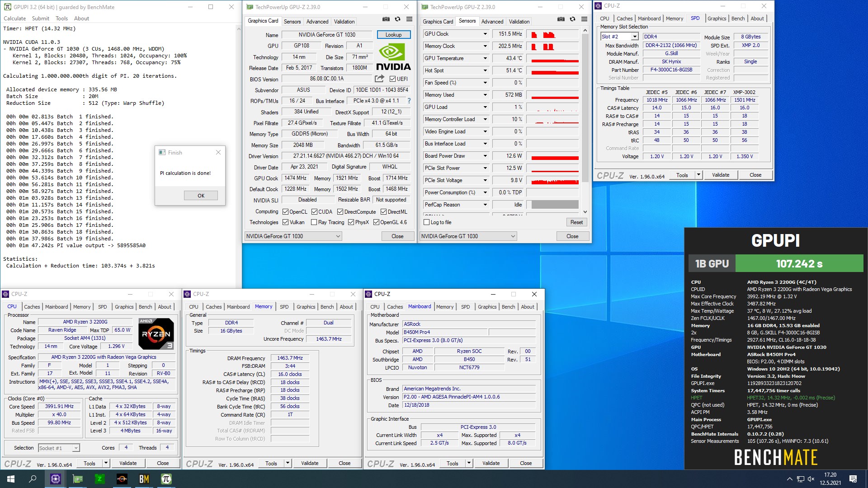
Task: Open Caches tab in CPU-Z SPD window
Action: coord(624,19)
